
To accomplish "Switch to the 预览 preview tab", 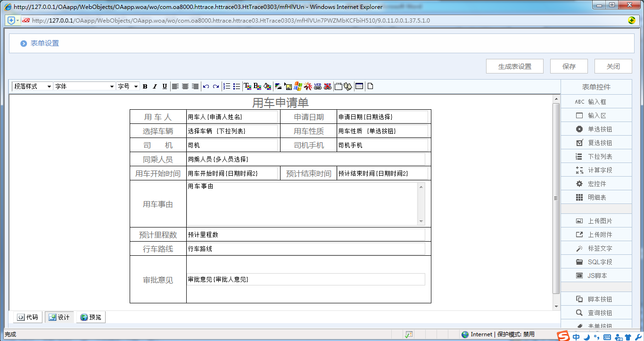I will (91, 317).
